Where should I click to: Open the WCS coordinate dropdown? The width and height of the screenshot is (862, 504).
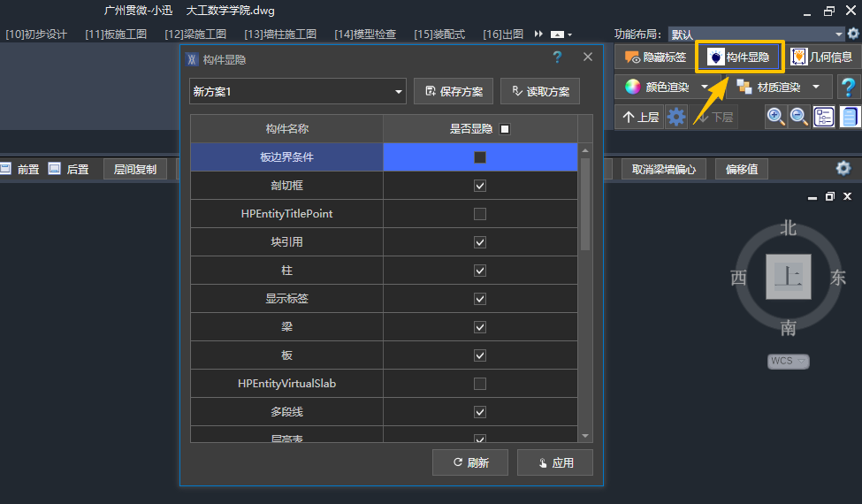(x=789, y=361)
